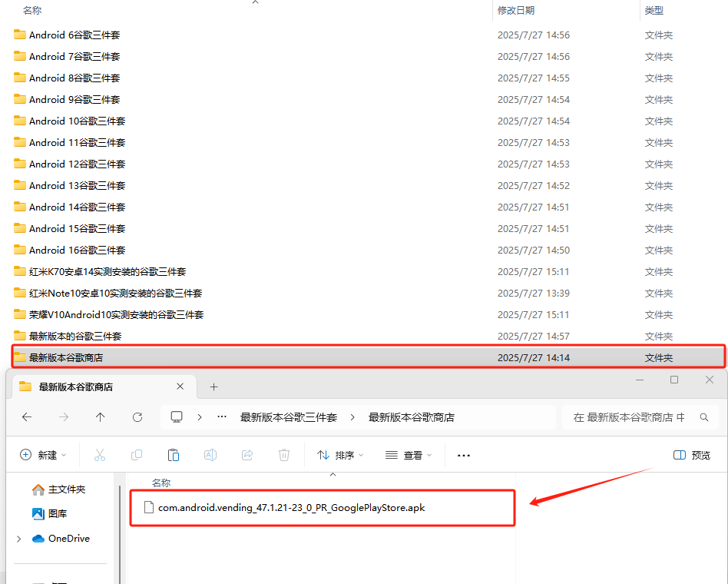
Task: Open the 查看 view dropdown
Action: (x=409, y=455)
